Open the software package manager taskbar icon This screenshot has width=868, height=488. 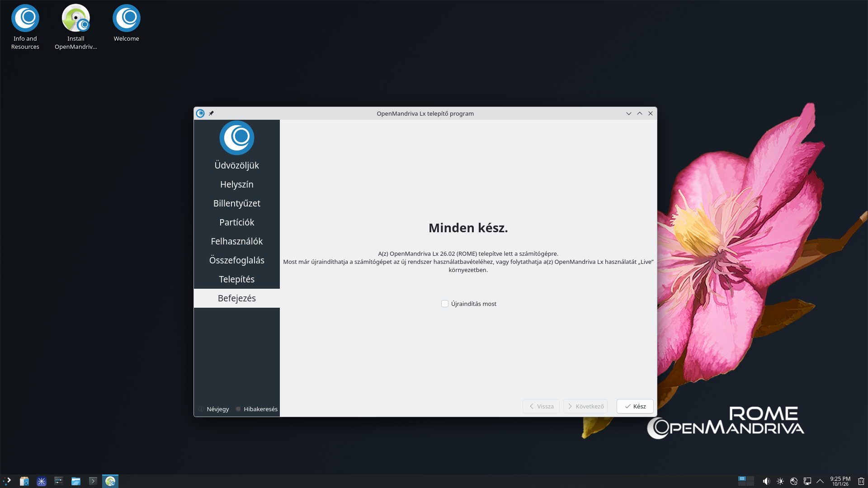(24, 481)
